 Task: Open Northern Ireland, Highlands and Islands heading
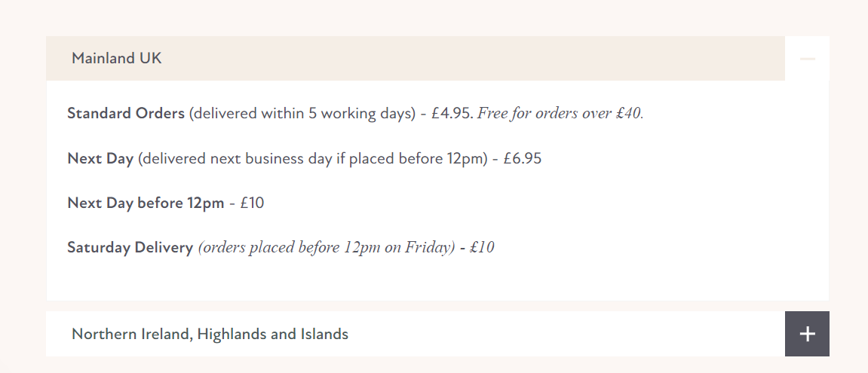pyautogui.click(x=210, y=334)
